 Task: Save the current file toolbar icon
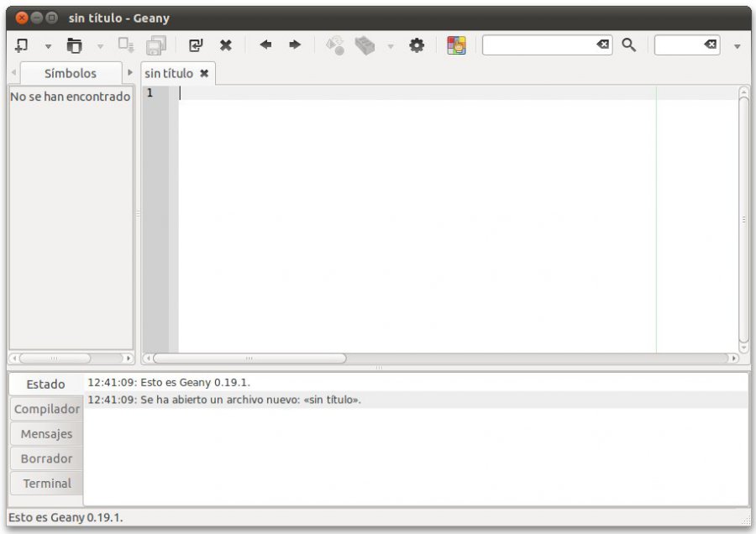coord(126,45)
